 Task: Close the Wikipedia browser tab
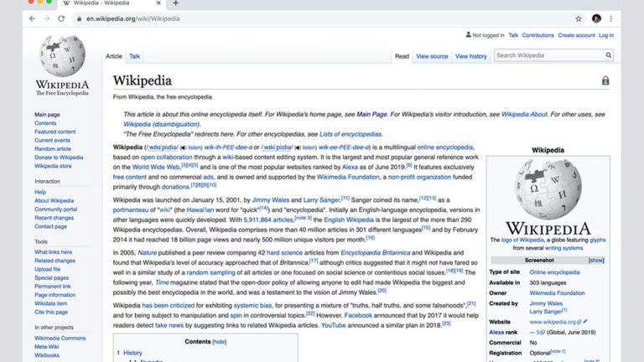158,3
